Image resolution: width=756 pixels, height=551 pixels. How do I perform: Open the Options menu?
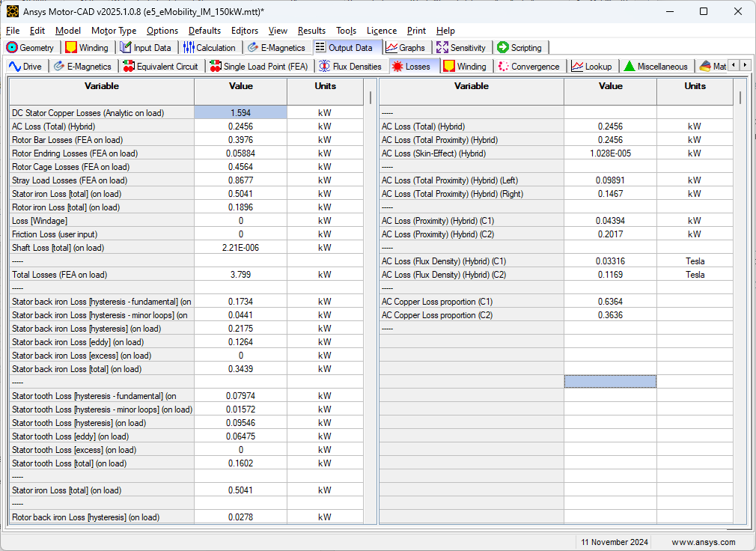coord(162,31)
